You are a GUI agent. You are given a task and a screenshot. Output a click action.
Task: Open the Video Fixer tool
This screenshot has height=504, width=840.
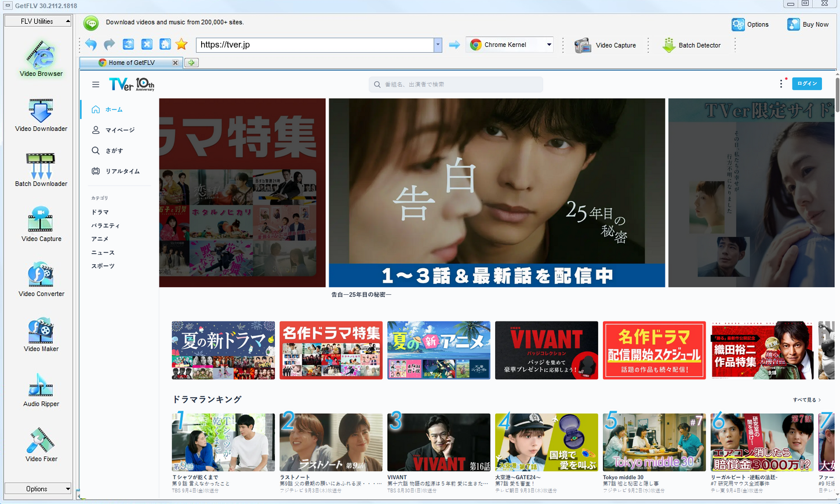(41, 445)
